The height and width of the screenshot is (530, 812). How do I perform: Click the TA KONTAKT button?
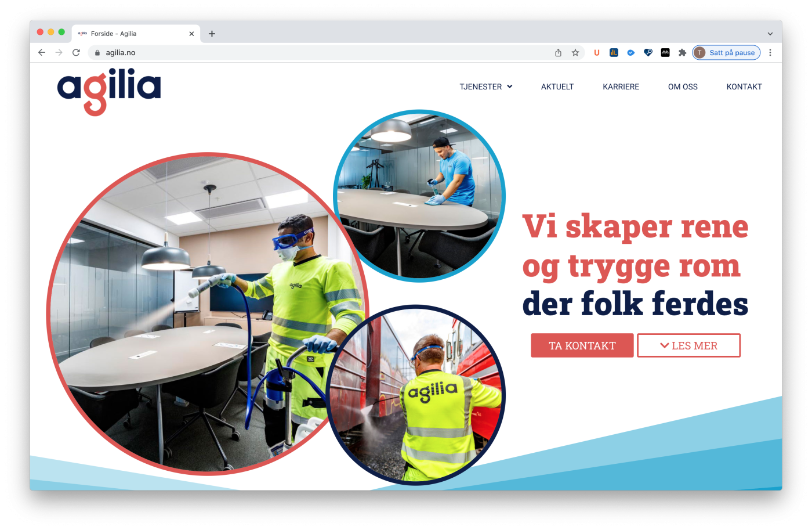582,345
